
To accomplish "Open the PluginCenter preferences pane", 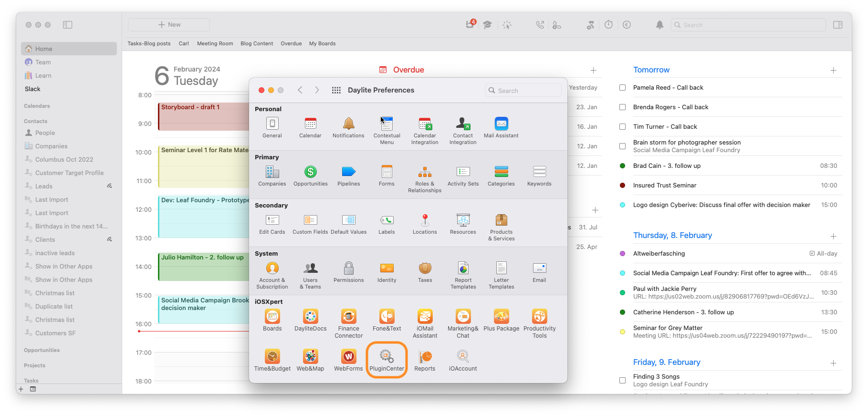I will 387,360.
